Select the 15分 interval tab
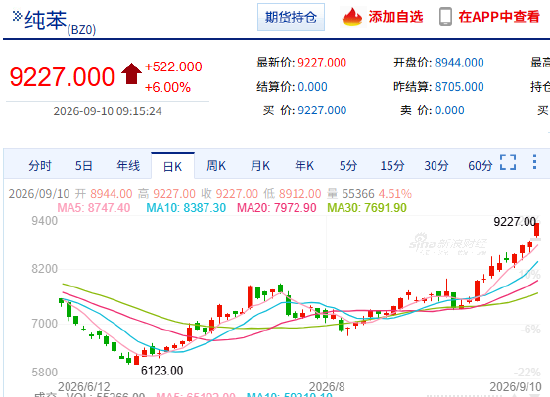Image resolution: width=550 pixels, height=397 pixels. 393,166
